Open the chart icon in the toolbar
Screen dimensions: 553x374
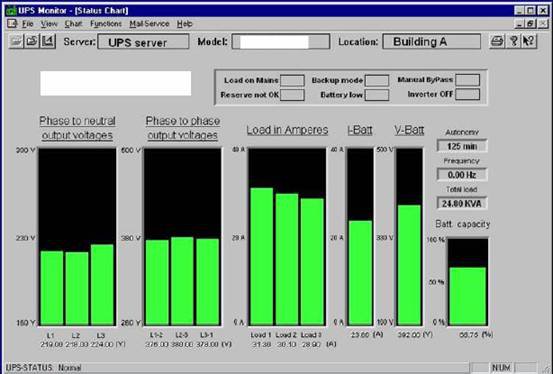coord(48,41)
